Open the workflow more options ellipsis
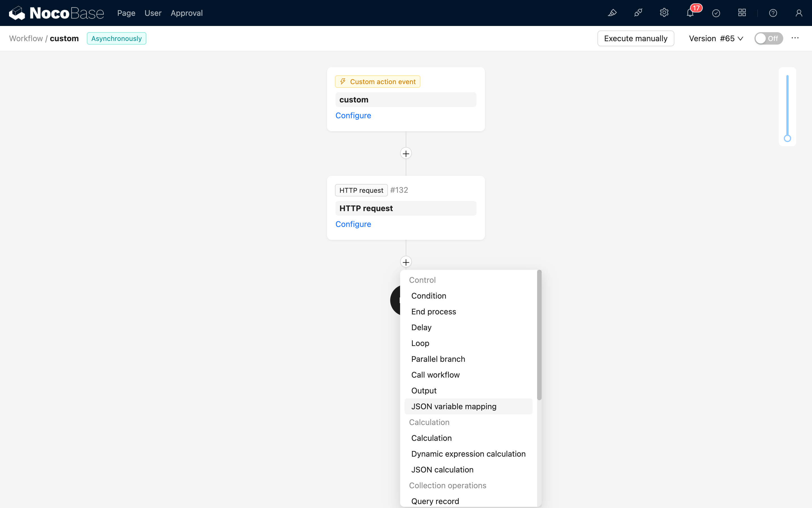 pyautogui.click(x=795, y=38)
